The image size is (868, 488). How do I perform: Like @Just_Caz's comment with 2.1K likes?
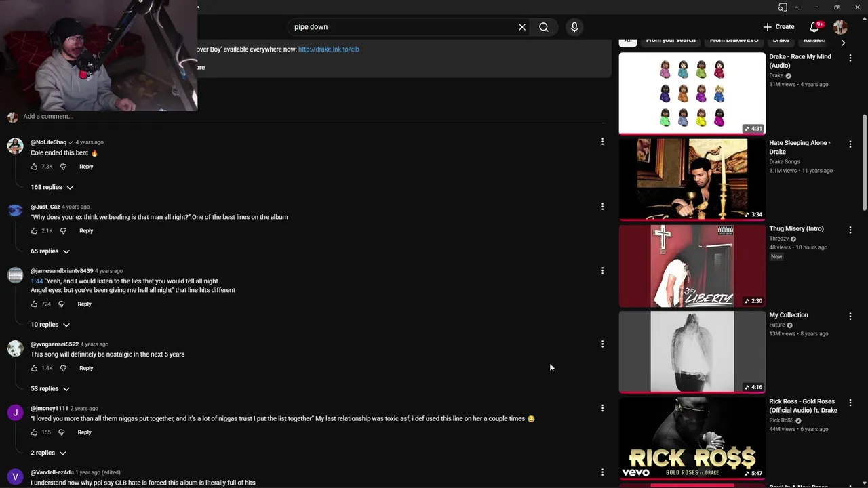click(x=35, y=231)
